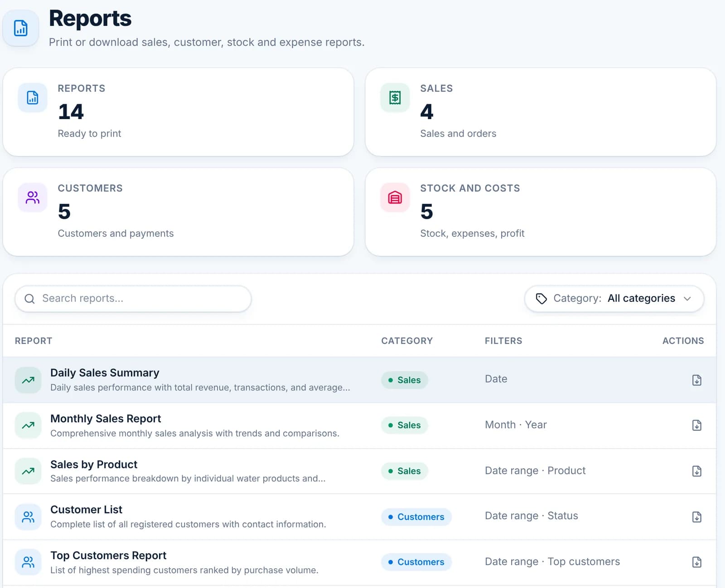Open the Sales by Product title
725x588 pixels.
pos(94,464)
